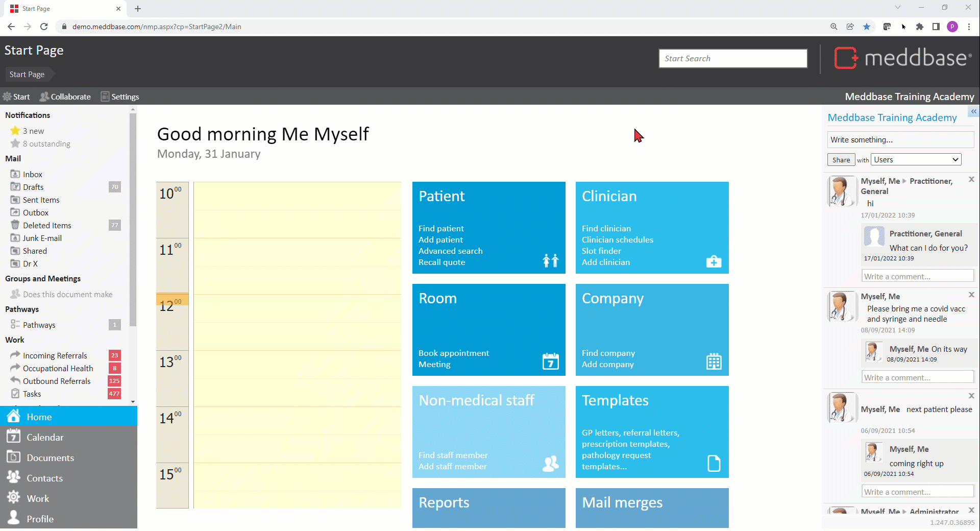
Task: Click the Share button
Action: point(841,160)
